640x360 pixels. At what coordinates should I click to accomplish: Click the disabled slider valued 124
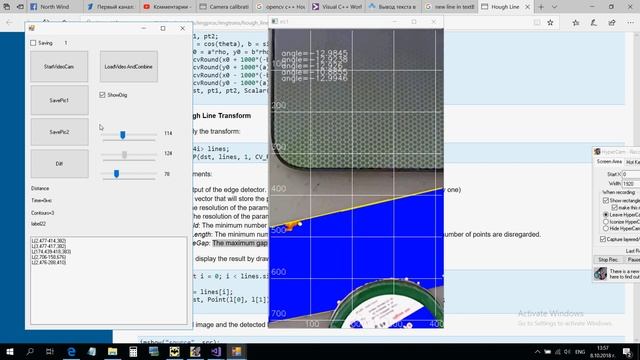click(x=129, y=155)
